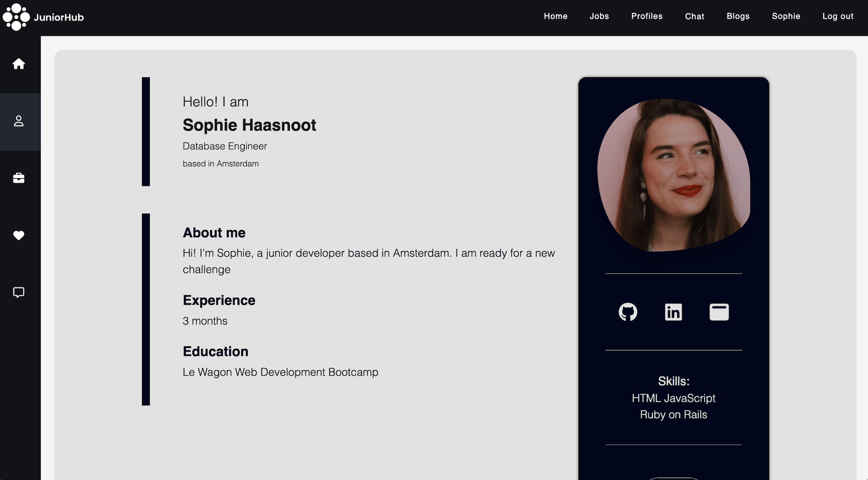Select the Profiles menu item
The image size is (868, 480).
click(647, 16)
